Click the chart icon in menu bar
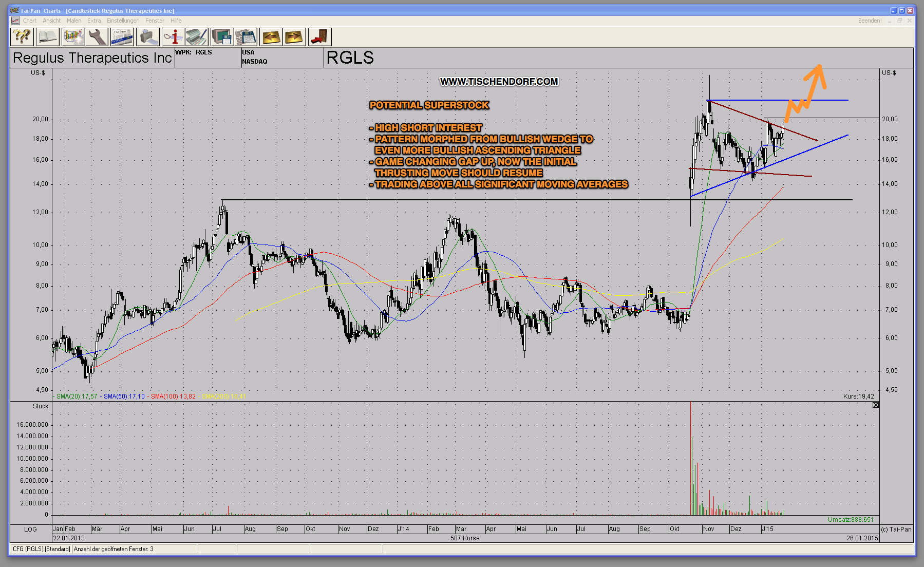 pos(15,21)
